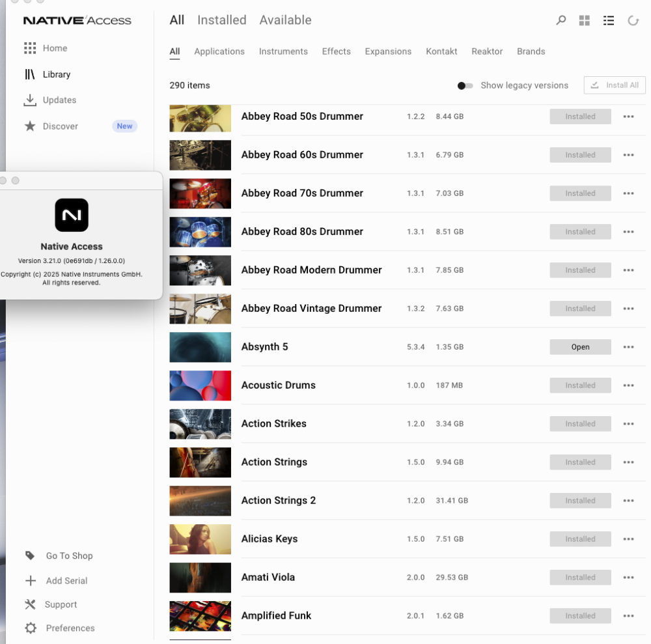Click the New badge next to Discover
Viewport: 651px width, 644px height.
[x=124, y=126]
